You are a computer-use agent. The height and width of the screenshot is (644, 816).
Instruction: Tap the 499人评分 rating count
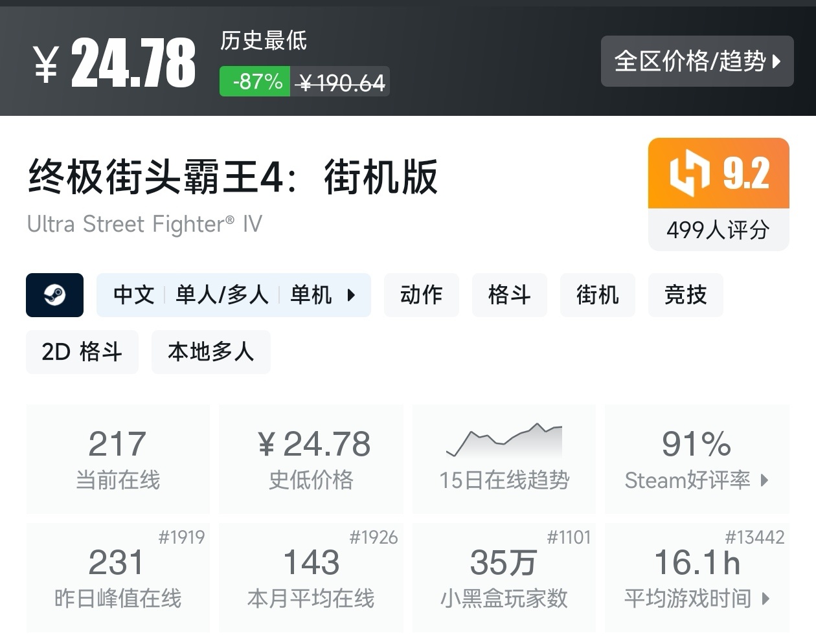(x=719, y=230)
